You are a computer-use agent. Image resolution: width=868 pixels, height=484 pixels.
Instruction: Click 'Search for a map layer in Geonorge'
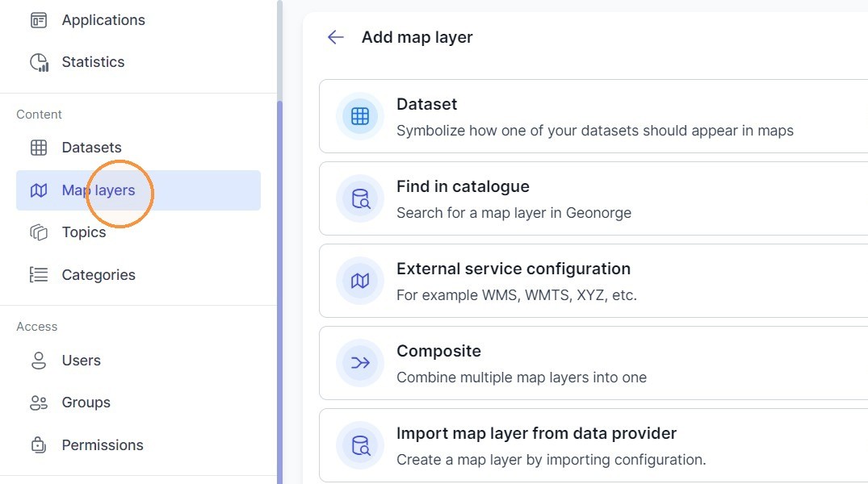pos(514,213)
